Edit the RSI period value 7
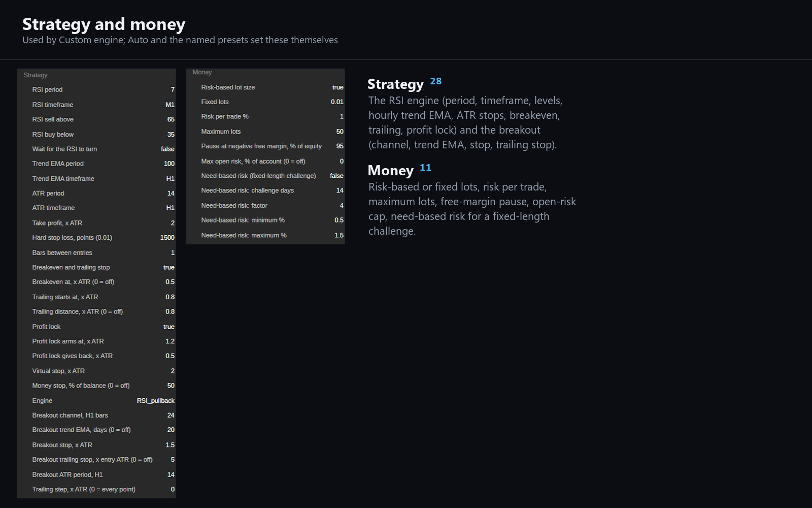Image resolution: width=812 pixels, height=508 pixels. point(173,90)
